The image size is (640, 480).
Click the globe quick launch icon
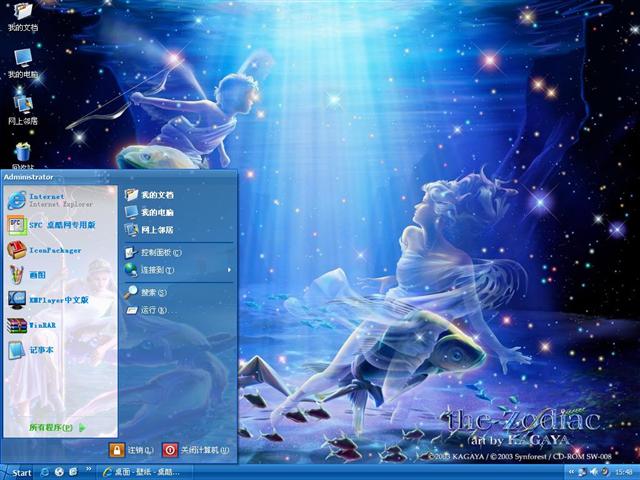point(59,472)
